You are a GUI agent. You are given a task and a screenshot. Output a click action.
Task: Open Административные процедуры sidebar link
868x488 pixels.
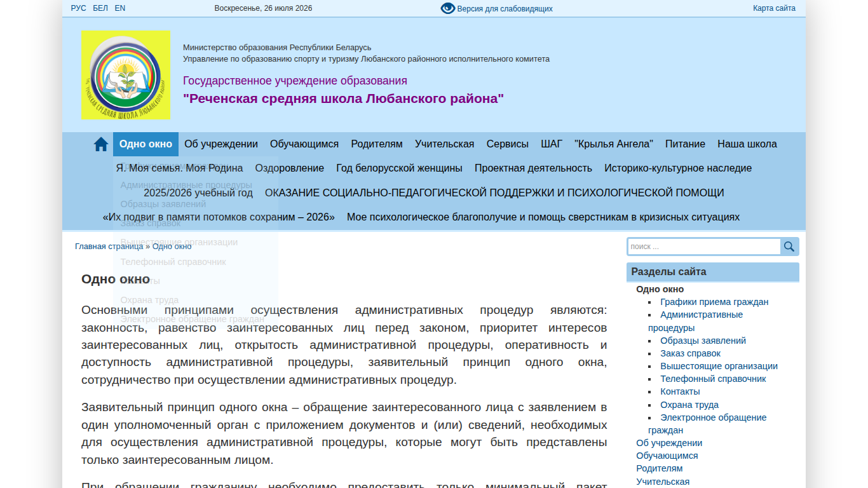pyautogui.click(x=695, y=322)
